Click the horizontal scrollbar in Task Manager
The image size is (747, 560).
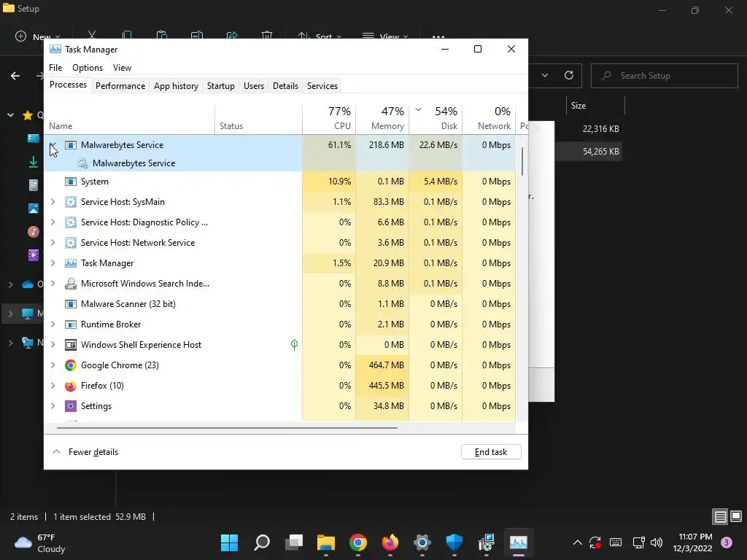click(x=227, y=427)
